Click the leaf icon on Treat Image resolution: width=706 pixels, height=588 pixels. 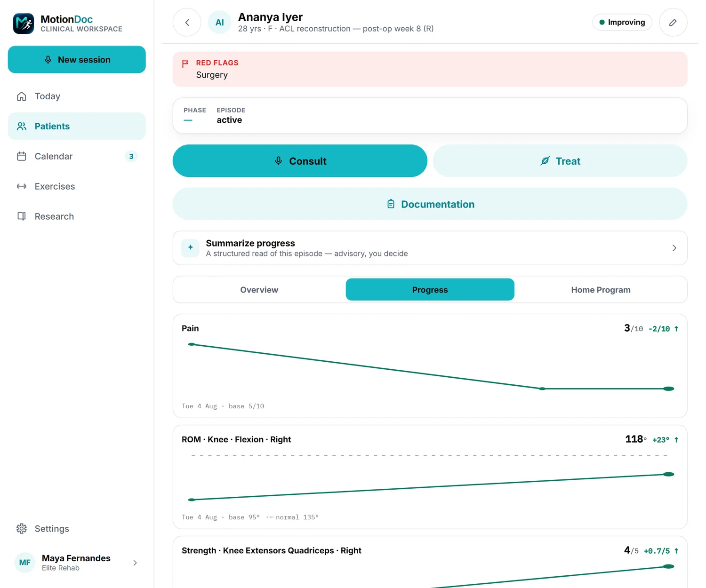pyautogui.click(x=545, y=161)
